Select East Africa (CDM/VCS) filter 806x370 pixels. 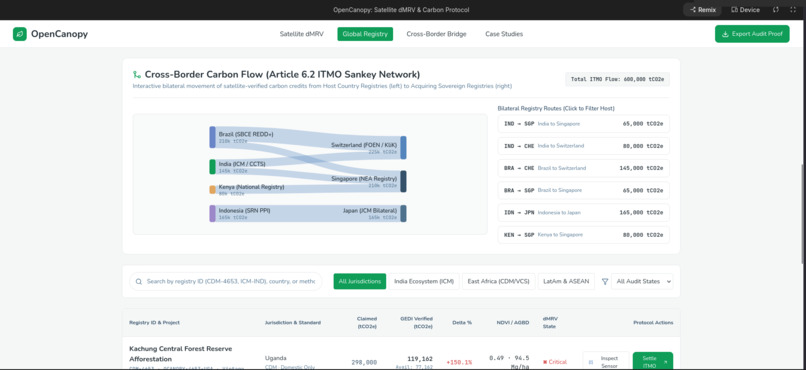(x=498, y=282)
